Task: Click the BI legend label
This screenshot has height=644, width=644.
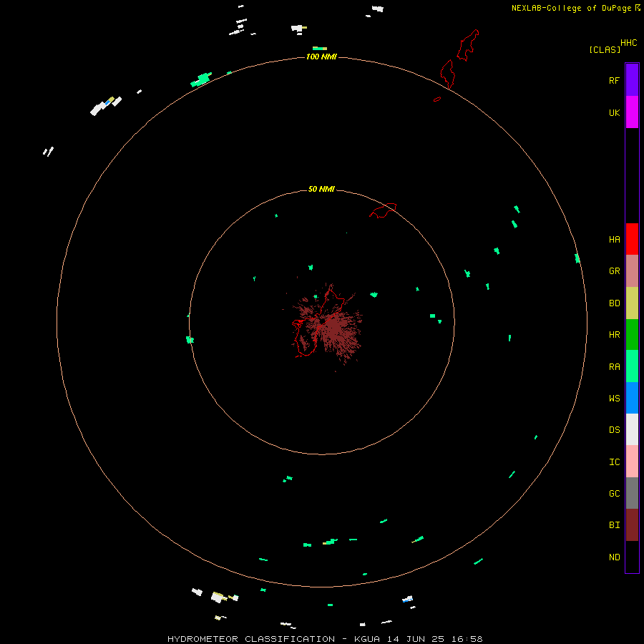Action: point(614,525)
